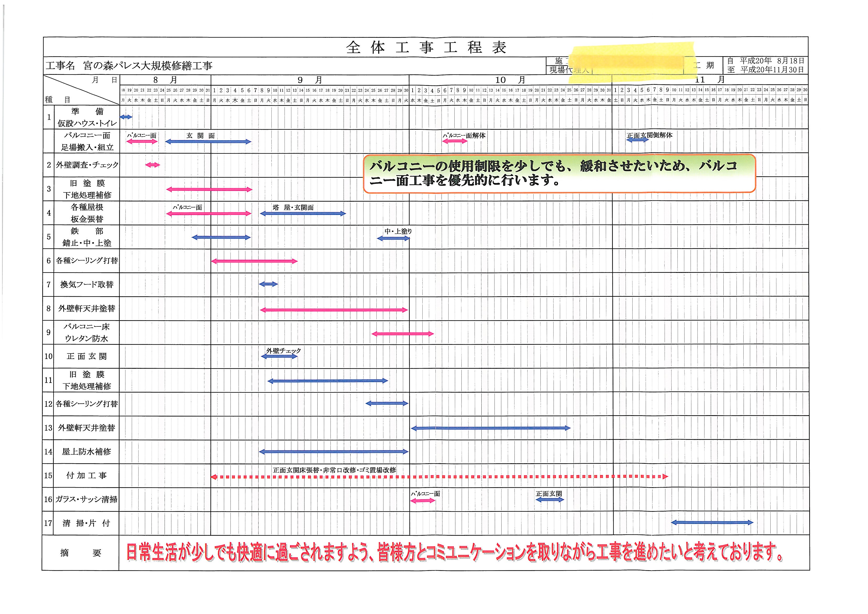Click the 外壁チェック blue bar
Viewport: 868px width, 614px height.
(279, 357)
